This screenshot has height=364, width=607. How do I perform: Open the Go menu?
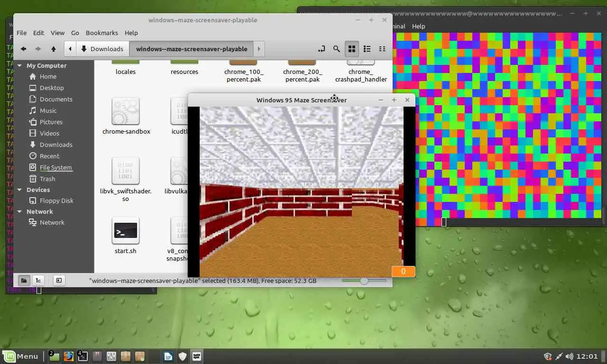click(75, 33)
